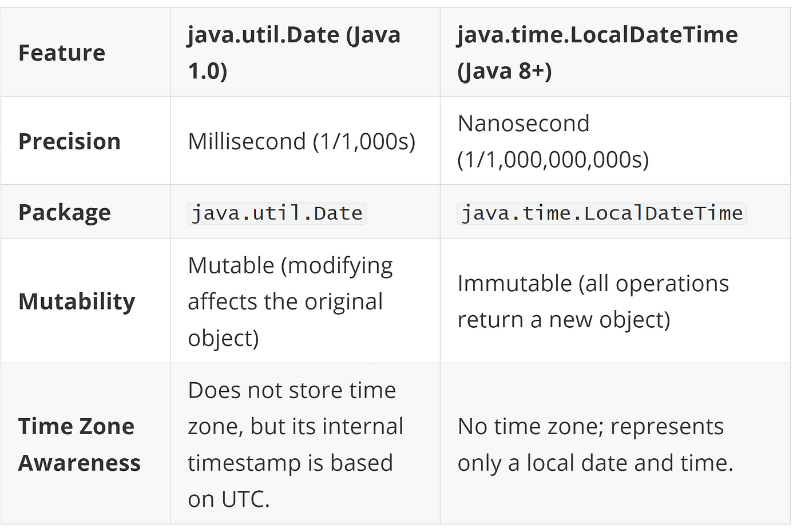801x532 pixels.
Task: Select the java.util.Date (Java 1.0) header
Action: coord(305,52)
